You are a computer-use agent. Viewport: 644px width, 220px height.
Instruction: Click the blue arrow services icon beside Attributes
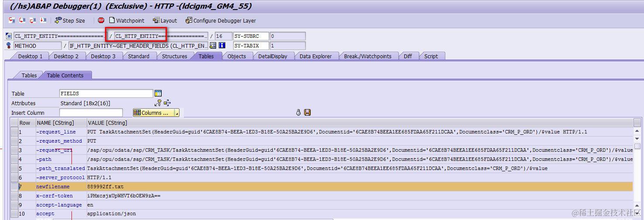click(x=167, y=103)
